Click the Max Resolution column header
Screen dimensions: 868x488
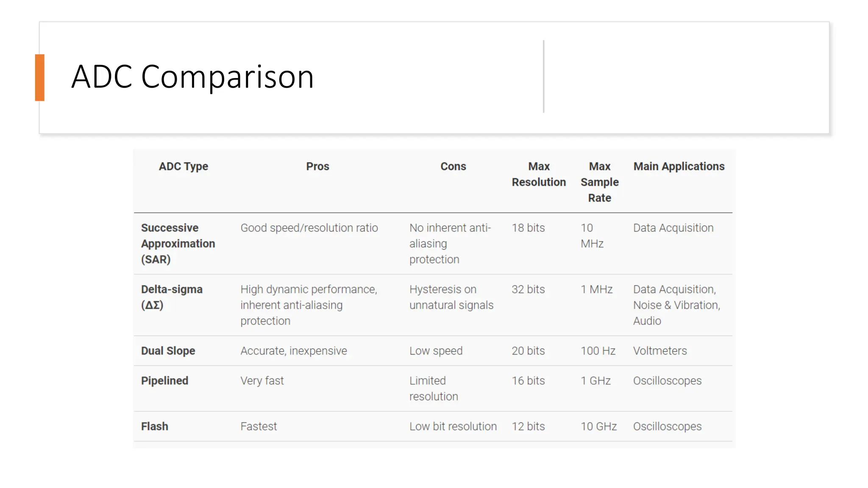(538, 174)
